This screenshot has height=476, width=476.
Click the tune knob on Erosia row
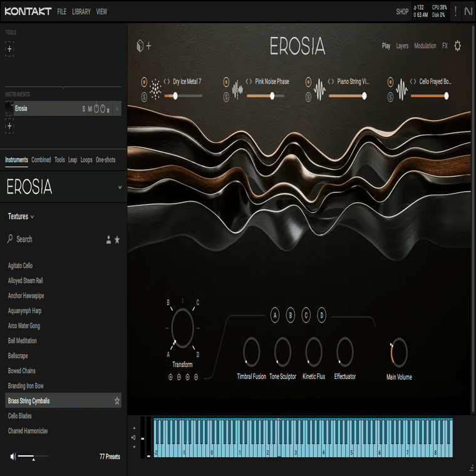pos(96,108)
